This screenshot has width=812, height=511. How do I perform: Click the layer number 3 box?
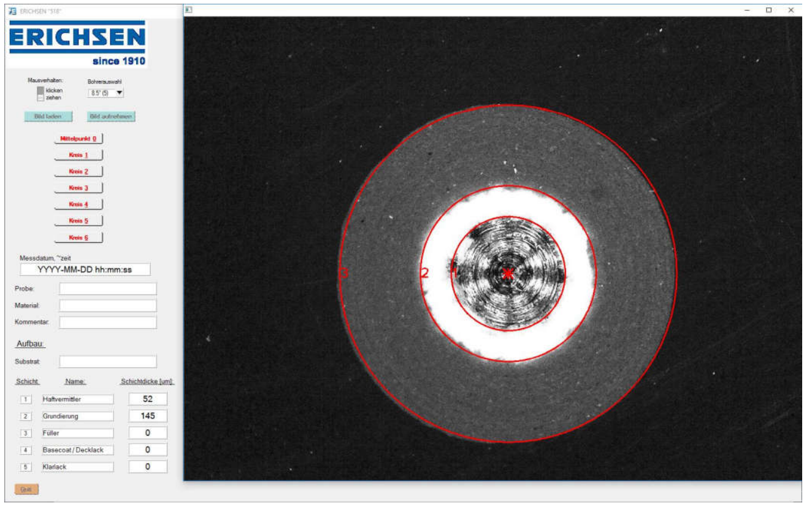(26, 433)
